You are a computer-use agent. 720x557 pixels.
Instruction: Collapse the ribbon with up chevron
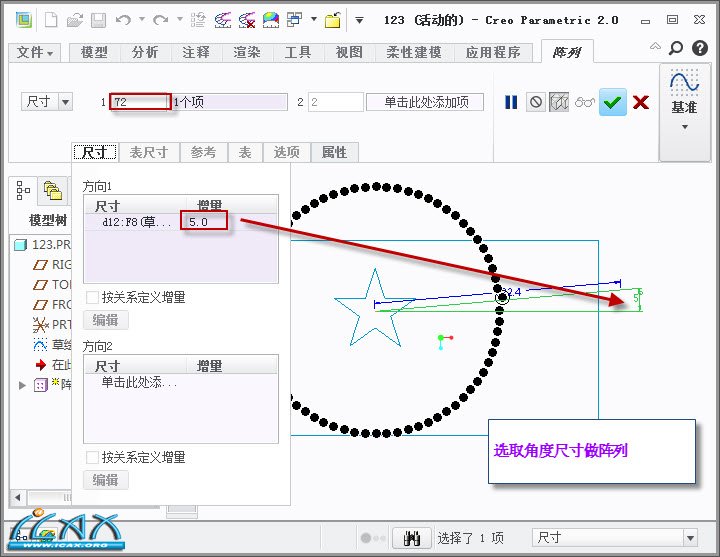click(x=655, y=46)
